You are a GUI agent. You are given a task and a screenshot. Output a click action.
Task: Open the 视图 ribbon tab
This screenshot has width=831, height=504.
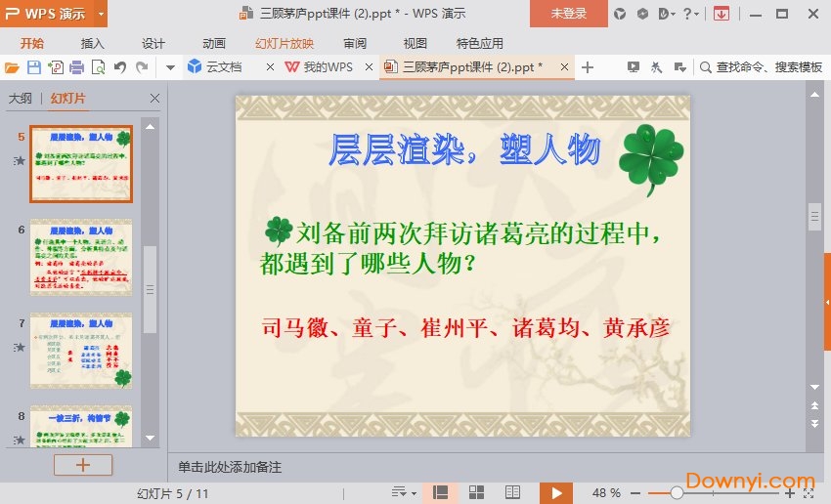[415, 43]
